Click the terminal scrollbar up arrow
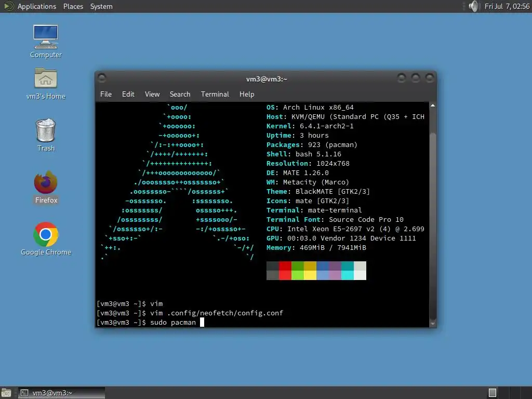This screenshot has height=399, width=532. point(433,106)
